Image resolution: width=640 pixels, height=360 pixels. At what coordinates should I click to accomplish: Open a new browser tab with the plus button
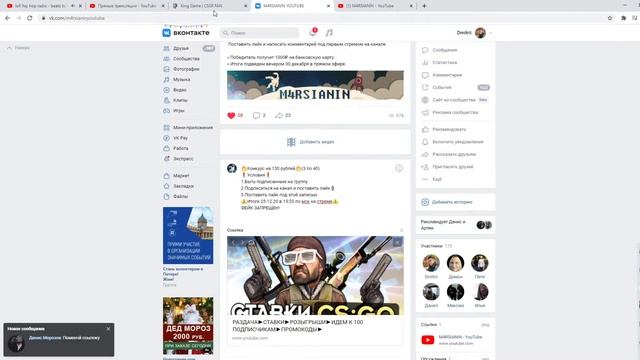point(424,6)
